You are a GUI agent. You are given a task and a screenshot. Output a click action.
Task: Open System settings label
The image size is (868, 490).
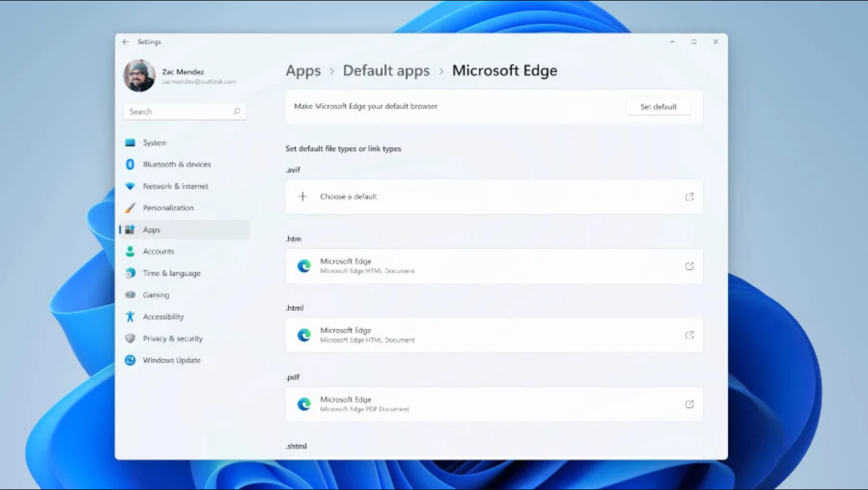click(154, 143)
